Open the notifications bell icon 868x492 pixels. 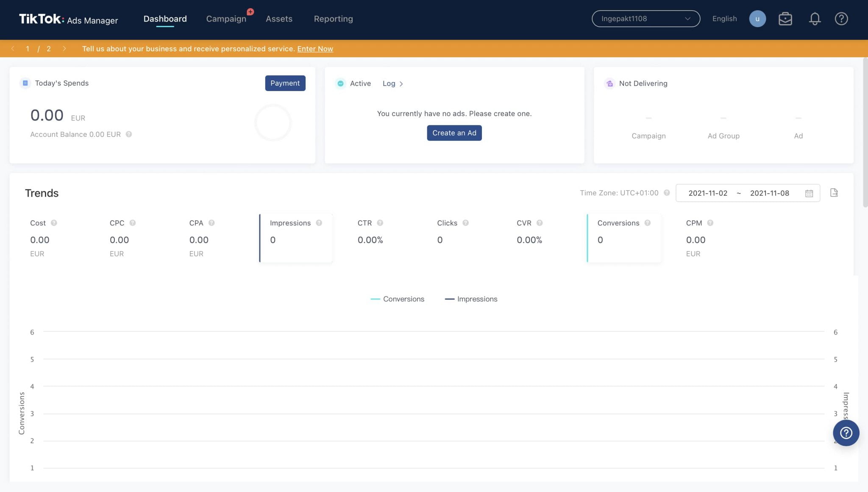point(814,19)
